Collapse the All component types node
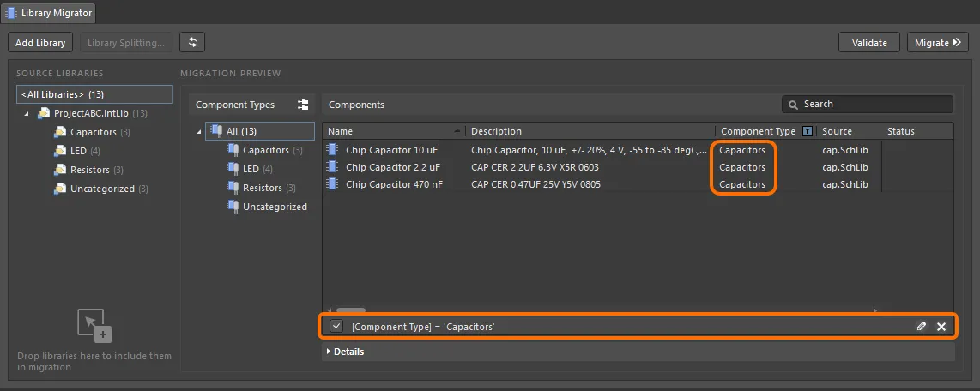The width and height of the screenshot is (980, 391). click(x=199, y=131)
